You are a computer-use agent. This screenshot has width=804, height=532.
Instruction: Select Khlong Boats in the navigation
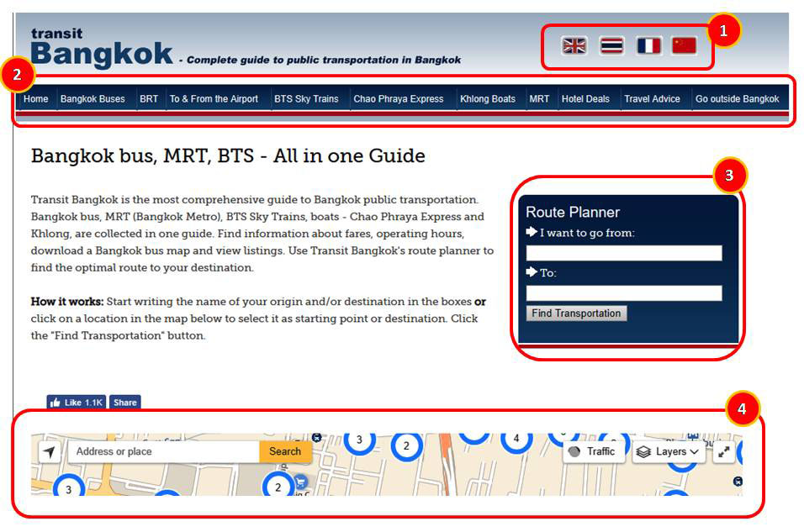coord(488,99)
